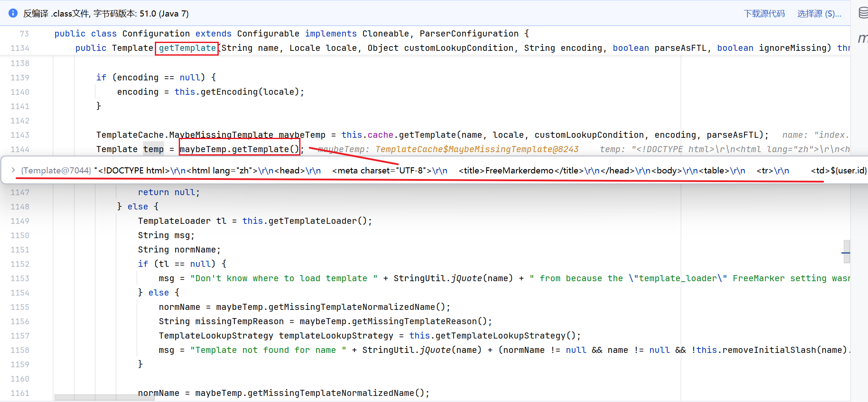The width and height of the screenshot is (868, 402).
Task: Click the 选择源 (S)... link
Action: tap(819, 13)
